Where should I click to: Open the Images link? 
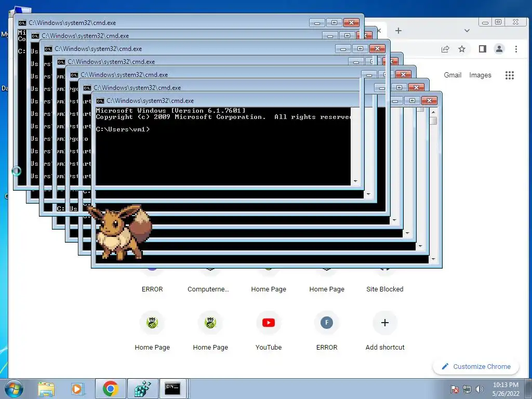pos(480,75)
